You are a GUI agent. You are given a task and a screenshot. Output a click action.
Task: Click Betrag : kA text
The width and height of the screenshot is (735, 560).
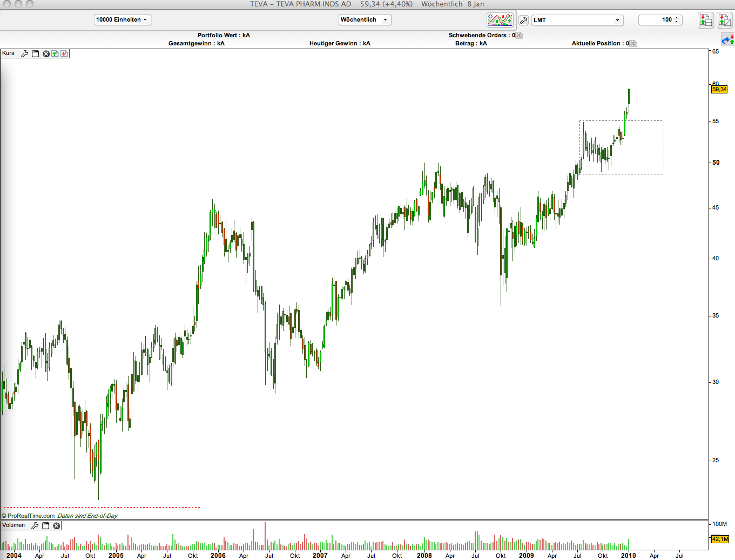click(x=471, y=43)
